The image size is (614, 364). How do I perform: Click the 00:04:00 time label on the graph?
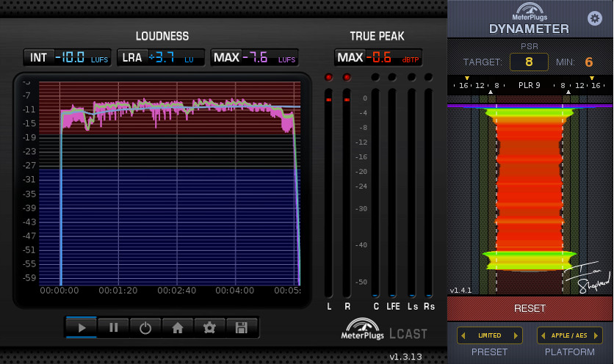(x=234, y=291)
